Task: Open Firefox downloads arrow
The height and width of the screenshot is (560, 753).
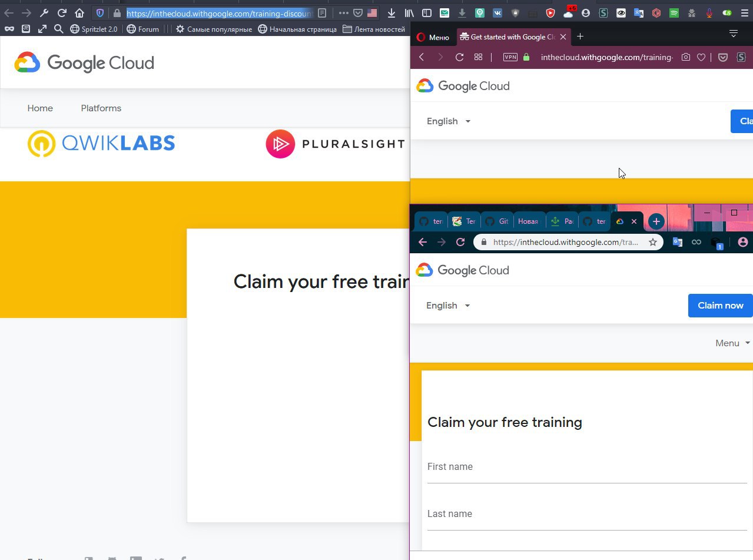Action: 392,13
